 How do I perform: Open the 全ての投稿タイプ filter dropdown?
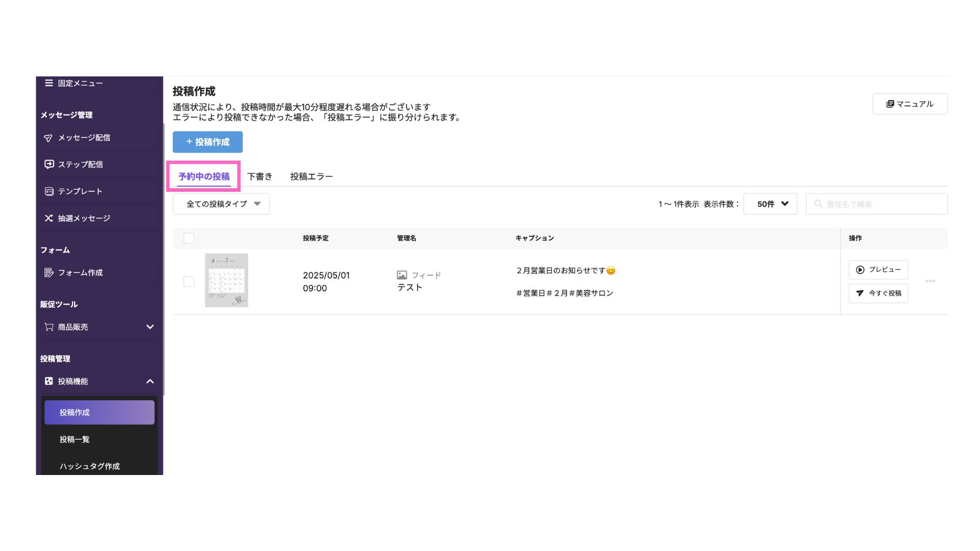click(221, 204)
